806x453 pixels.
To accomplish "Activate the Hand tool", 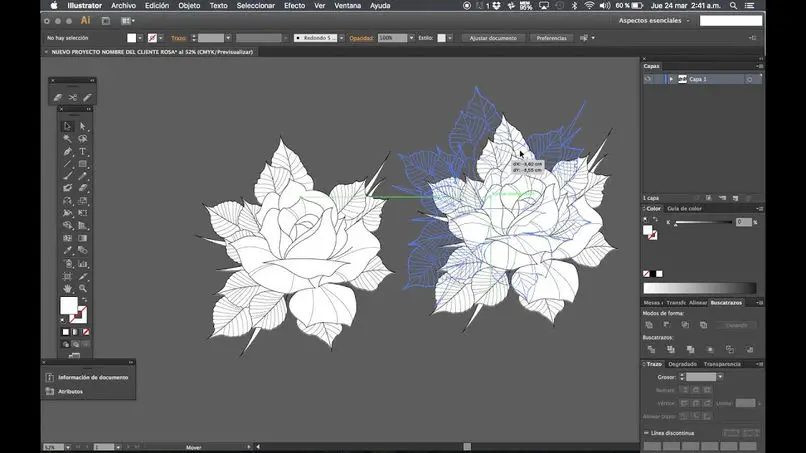I will [x=68, y=287].
